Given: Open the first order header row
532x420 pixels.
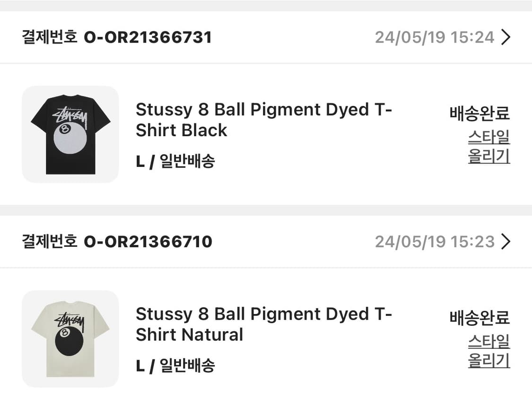Looking at the screenshot, I should (x=266, y=37).
